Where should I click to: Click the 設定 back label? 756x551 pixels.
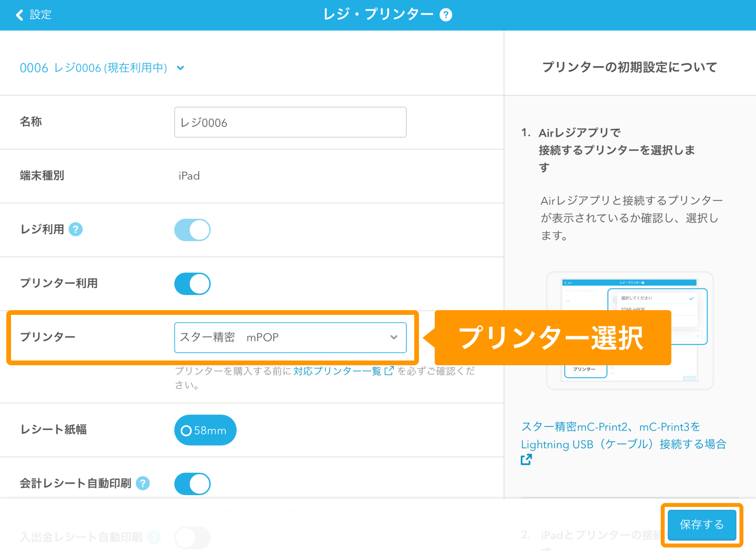[x=41, y=15]
